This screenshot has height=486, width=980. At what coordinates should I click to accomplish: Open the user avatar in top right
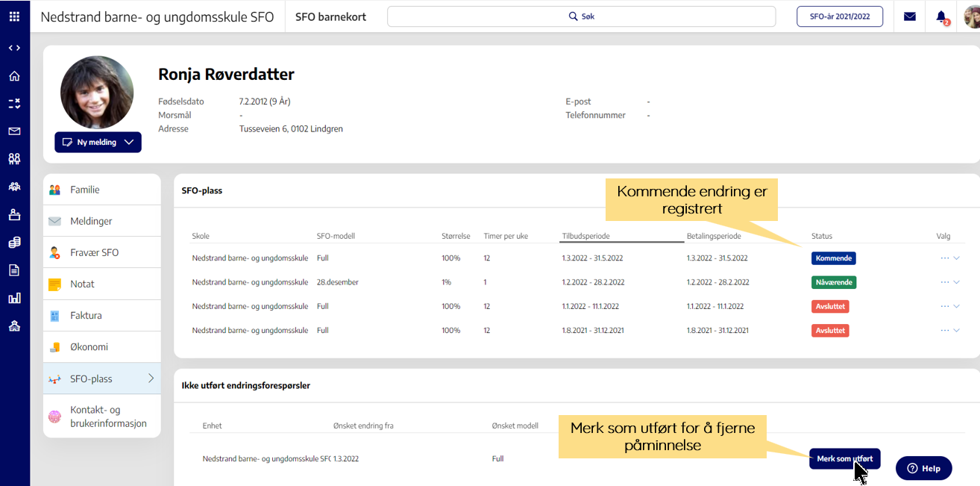tap(972, 16)
